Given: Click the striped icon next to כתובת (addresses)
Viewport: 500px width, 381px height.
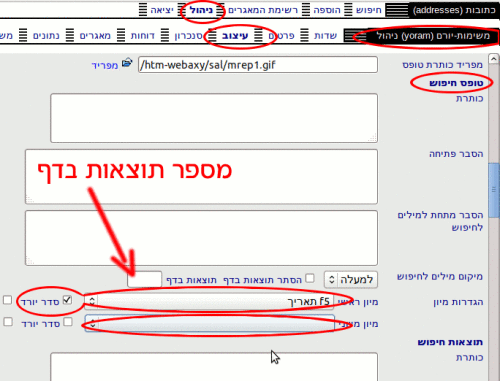Looking at the screenshot, I should 397,10.
